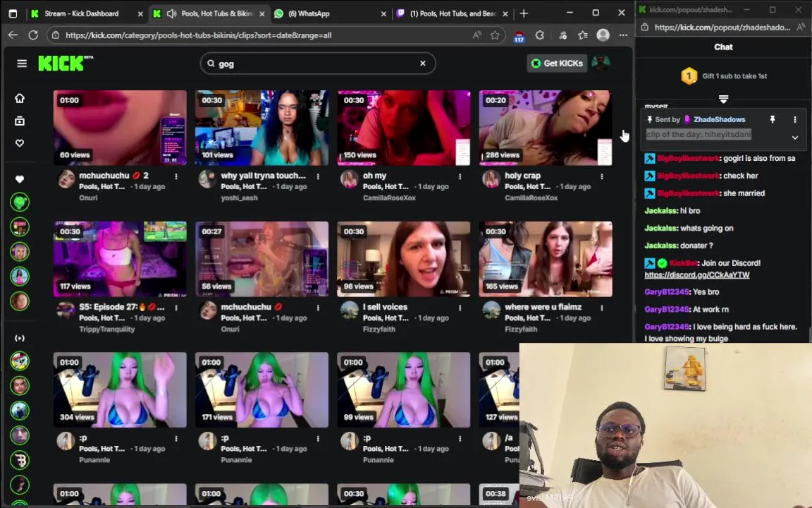Open browser profile avatar icon
The image size is (812, 508).
[603, 35]
